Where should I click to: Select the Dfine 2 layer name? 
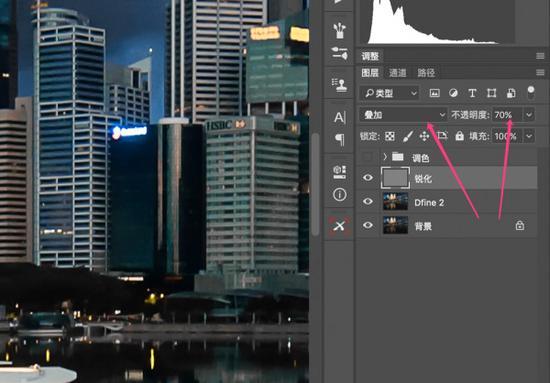429,202
